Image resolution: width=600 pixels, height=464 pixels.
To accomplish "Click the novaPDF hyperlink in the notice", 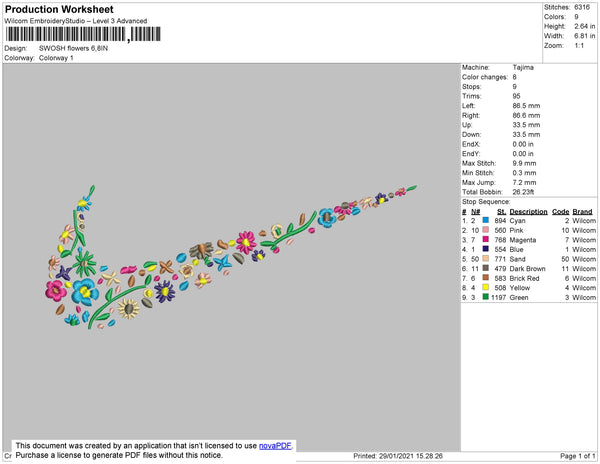I will [x=275, y=446].
